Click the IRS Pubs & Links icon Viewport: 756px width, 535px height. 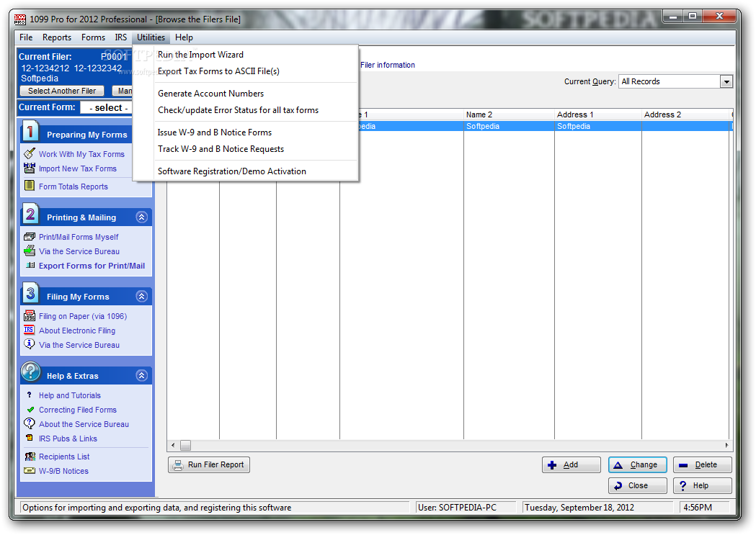point(30,438)
